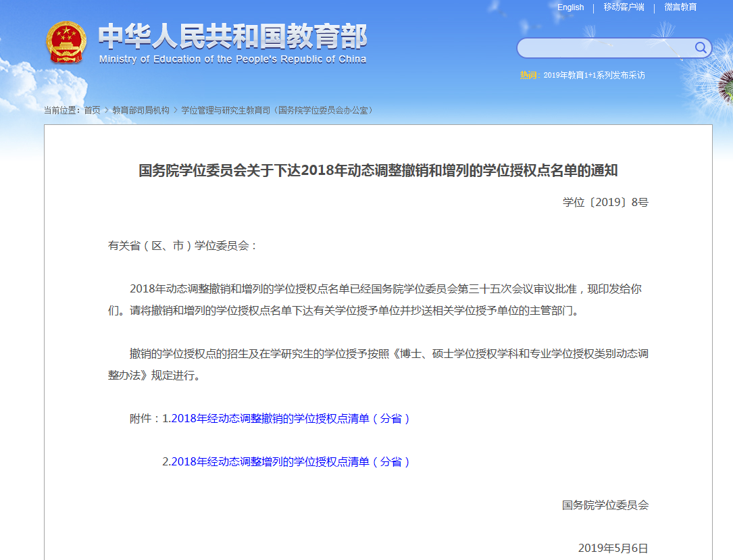Image resolution: width=733 pixels, height=560 pixels.
Task: Click the date 2019年5月6日
Action: point(613,548)
